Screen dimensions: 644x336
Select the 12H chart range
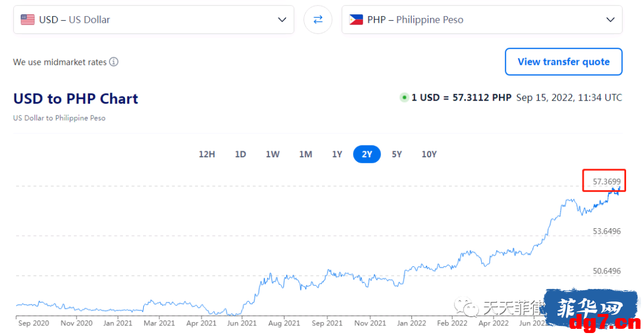point(207,154)
